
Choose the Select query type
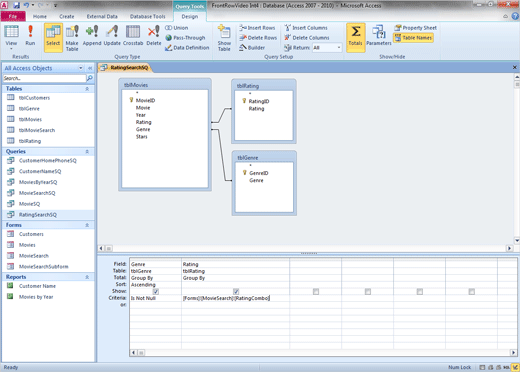pyautogui.click(x=53, y=37)
